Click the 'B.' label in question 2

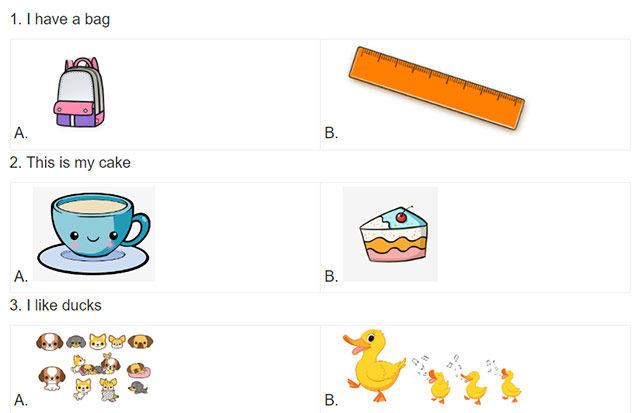pyautogui.click(x=331, y=276)
